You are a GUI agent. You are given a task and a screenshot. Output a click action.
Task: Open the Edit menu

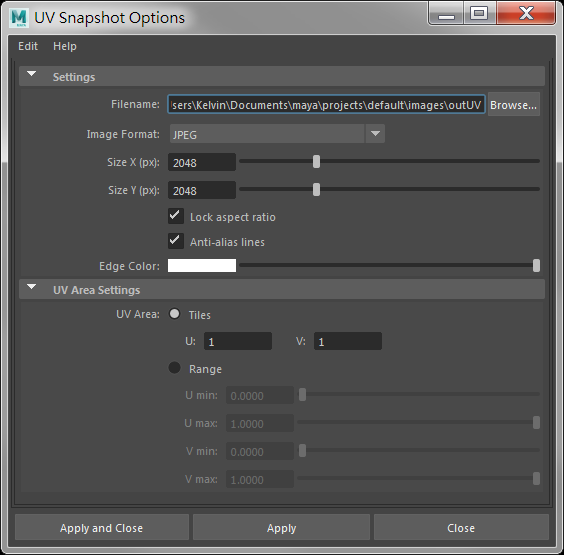tap(28, 46)
